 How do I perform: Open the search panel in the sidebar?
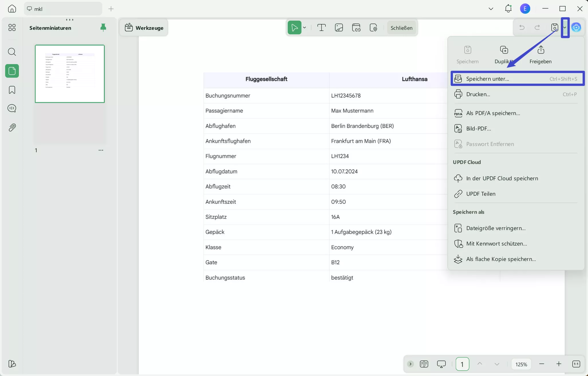point(12,52)
